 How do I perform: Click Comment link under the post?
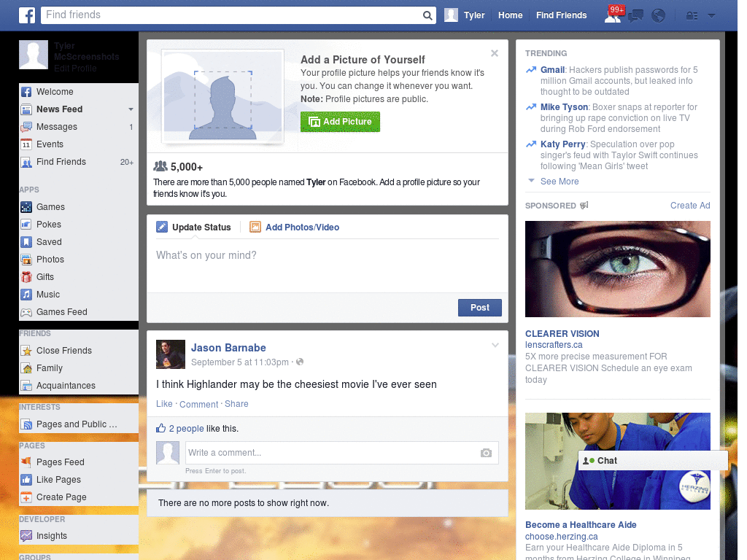coord(198,404)
